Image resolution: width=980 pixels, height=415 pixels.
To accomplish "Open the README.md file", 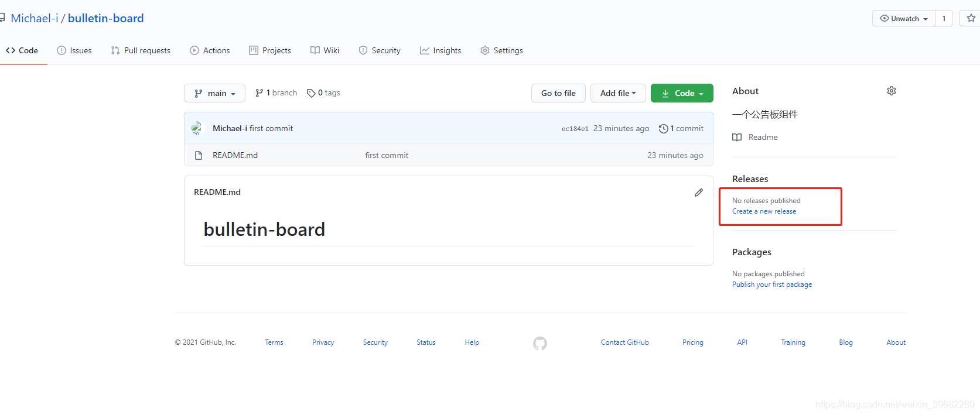I will point(235,155).
